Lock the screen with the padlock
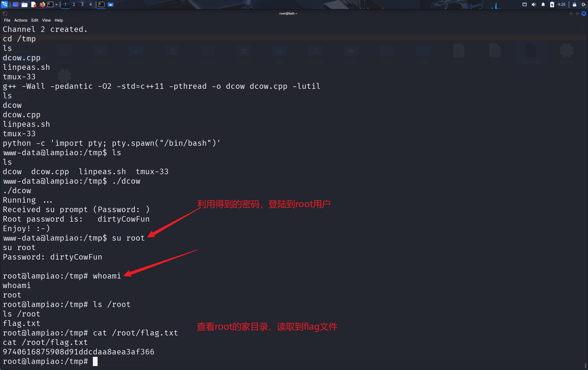 575,4
